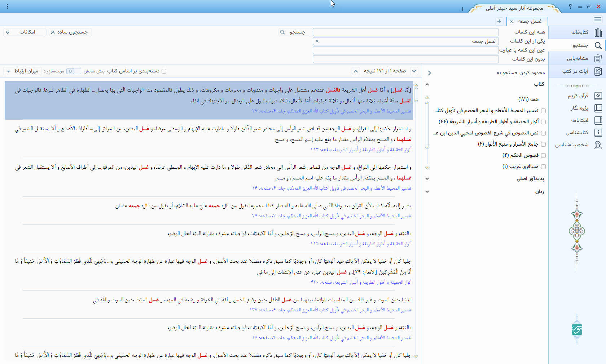This screenshot has height=364, width=606.
Task: Select the جستجو magnifier sidebar icon
Action: point(598,45)
